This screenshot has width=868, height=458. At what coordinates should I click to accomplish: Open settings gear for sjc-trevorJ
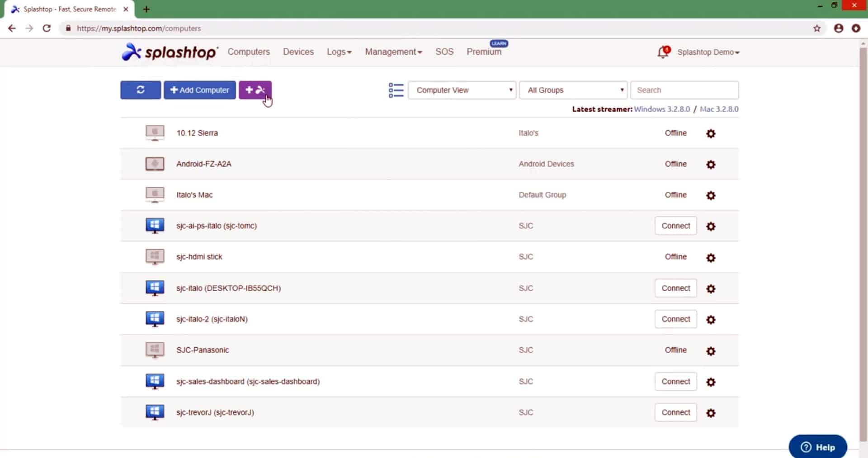tap(711, 413)
